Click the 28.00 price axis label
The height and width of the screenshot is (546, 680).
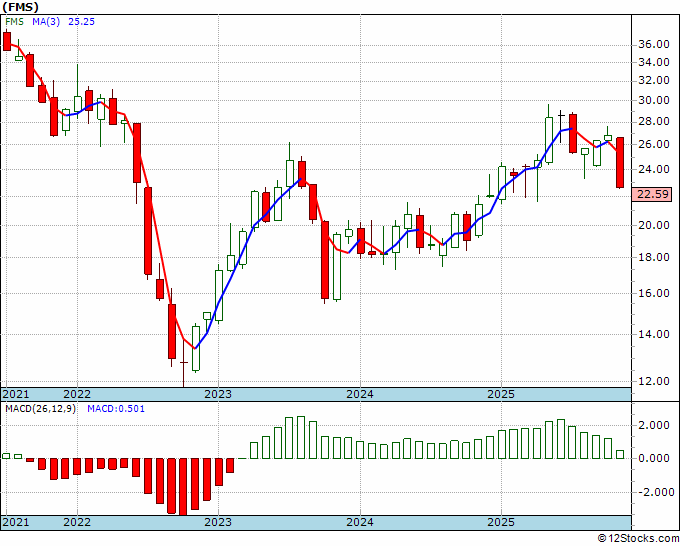654,122
